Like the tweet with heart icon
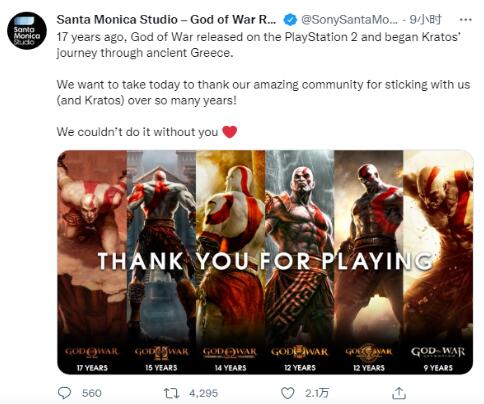The width and height of the screenshot is (484, 404). (x=288, y=393)
